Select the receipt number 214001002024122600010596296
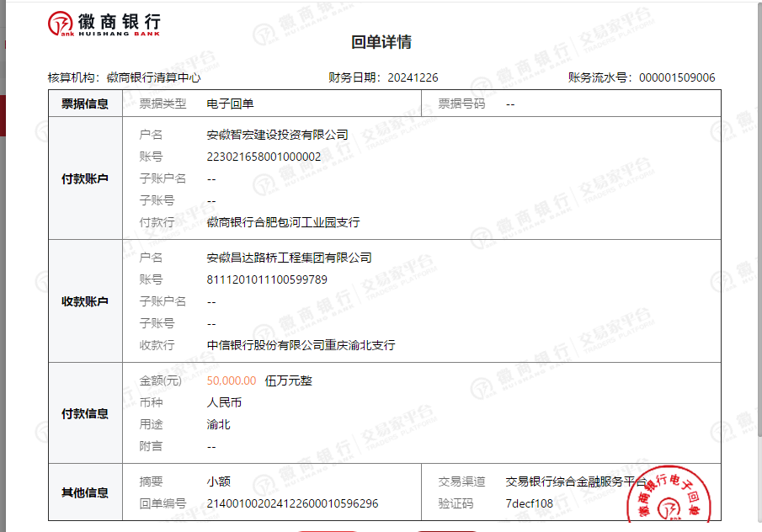The image size is (762, 532). (x=292, y=503)
